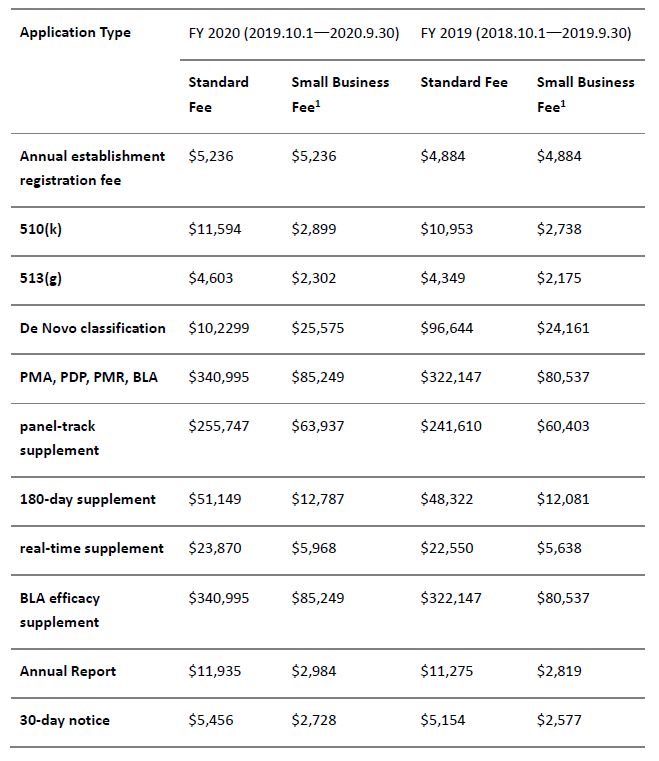Select the FY 2020 date range header

click(293, 33)
